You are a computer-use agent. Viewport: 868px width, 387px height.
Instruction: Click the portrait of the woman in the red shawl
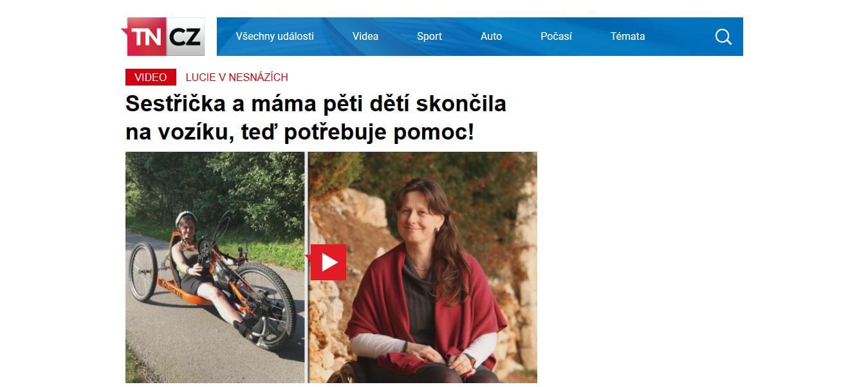423,267
